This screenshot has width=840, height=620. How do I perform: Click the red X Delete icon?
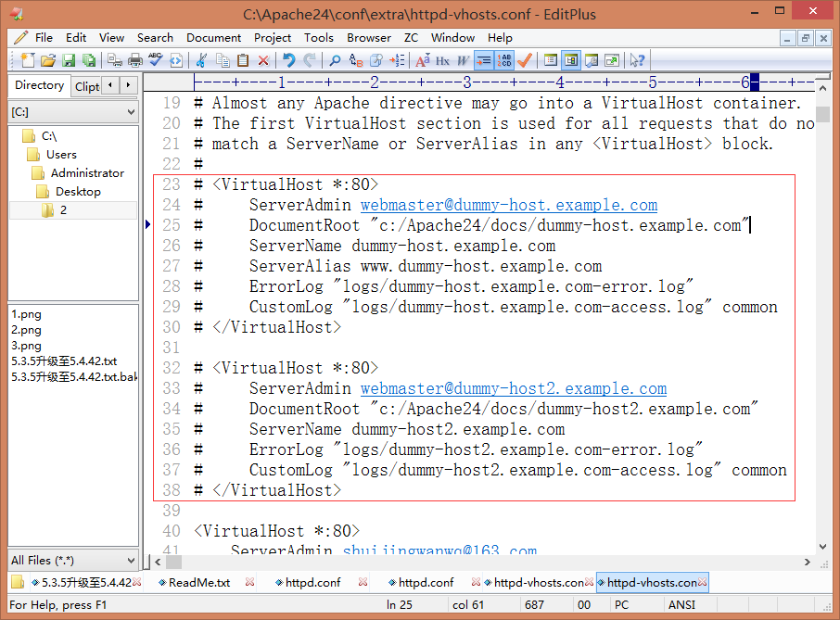[x=263, y=60]
